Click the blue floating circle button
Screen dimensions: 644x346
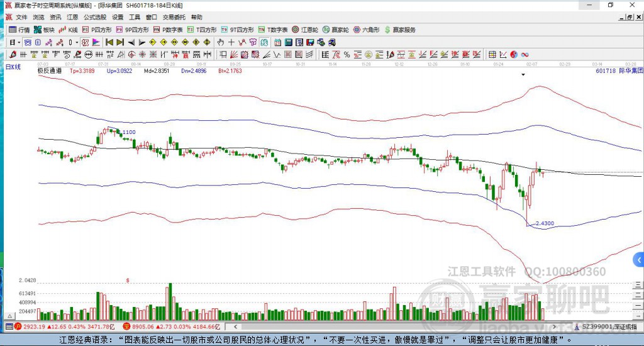pos(639,259)
